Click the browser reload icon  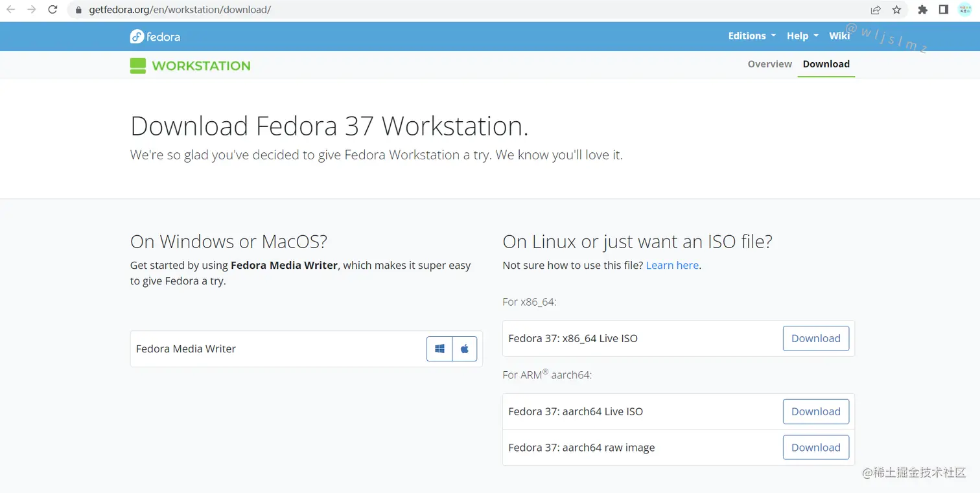(x=53, y=10)
